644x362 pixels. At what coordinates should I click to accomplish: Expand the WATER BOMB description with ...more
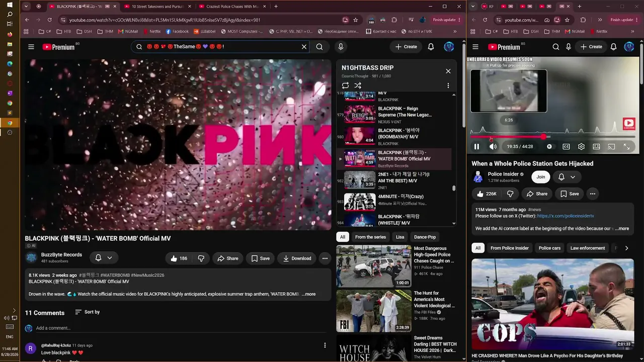pyautogui.click(x=309, y=294)
